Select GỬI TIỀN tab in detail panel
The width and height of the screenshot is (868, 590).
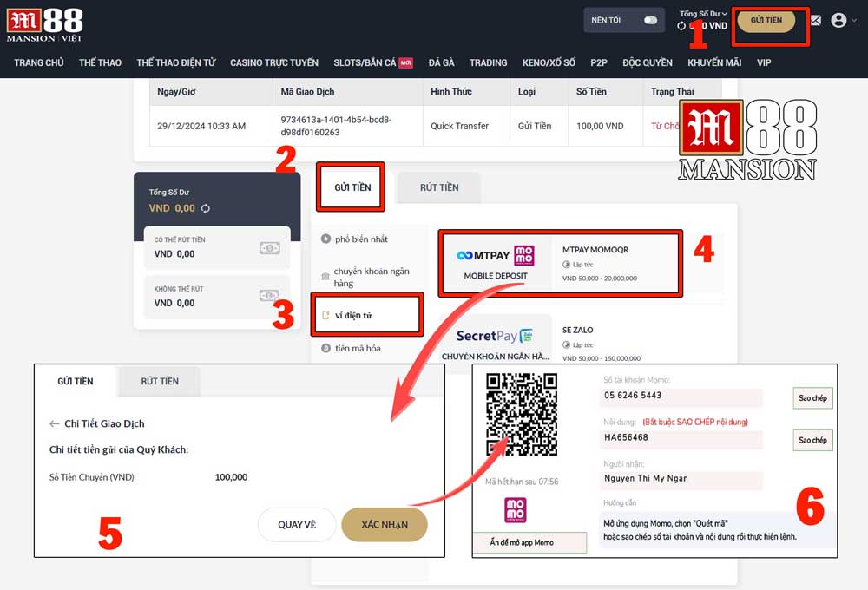coord(76,381)
